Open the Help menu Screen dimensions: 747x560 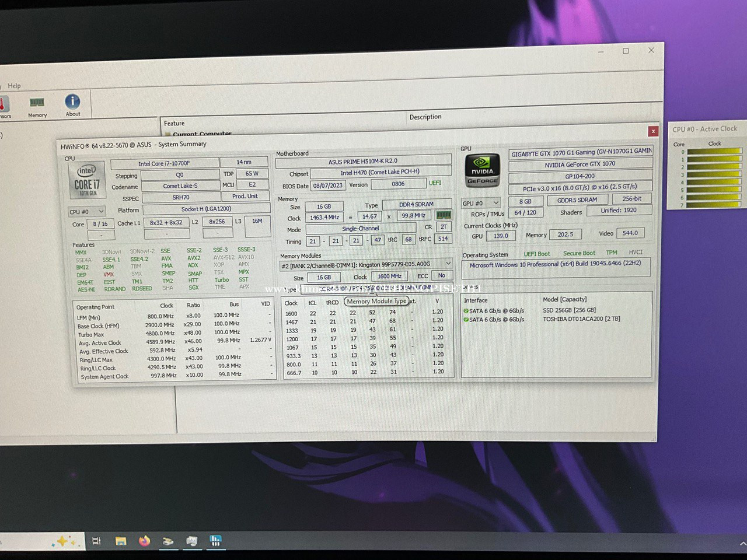(14, 86)
